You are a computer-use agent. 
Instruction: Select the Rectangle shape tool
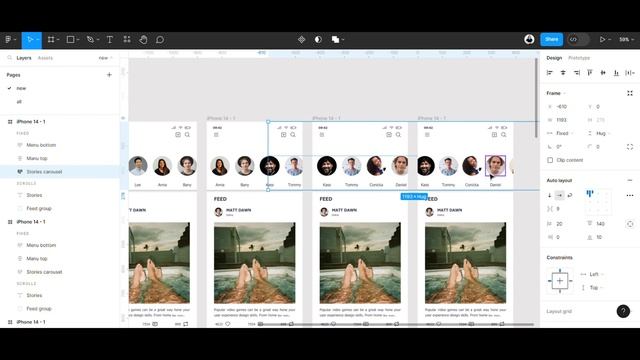point(71,40)
